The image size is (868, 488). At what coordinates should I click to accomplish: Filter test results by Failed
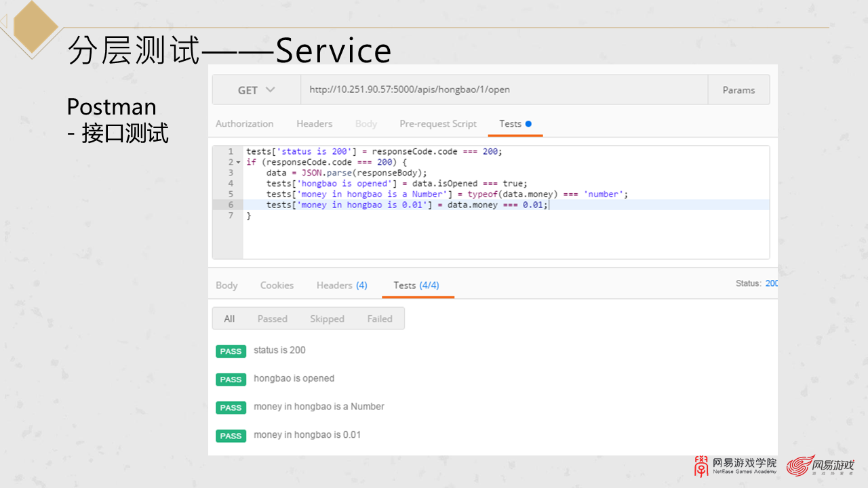tap(380, 319)
